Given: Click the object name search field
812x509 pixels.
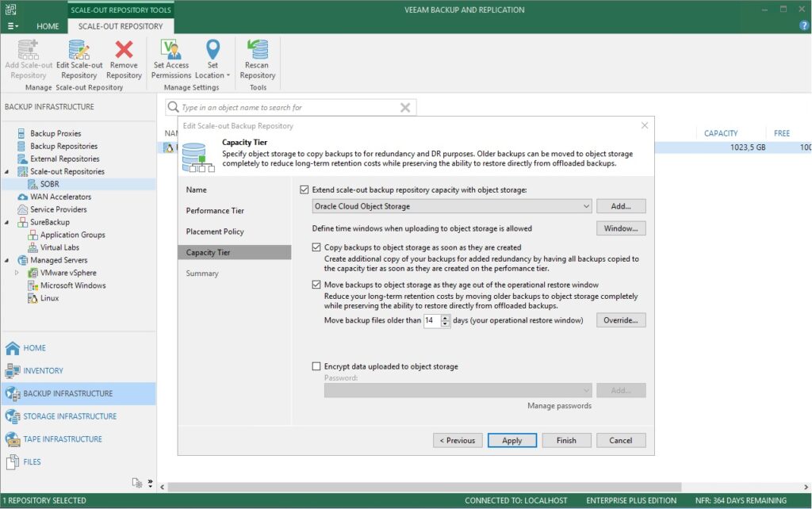Looking at the screenshot, I should 290,107.
